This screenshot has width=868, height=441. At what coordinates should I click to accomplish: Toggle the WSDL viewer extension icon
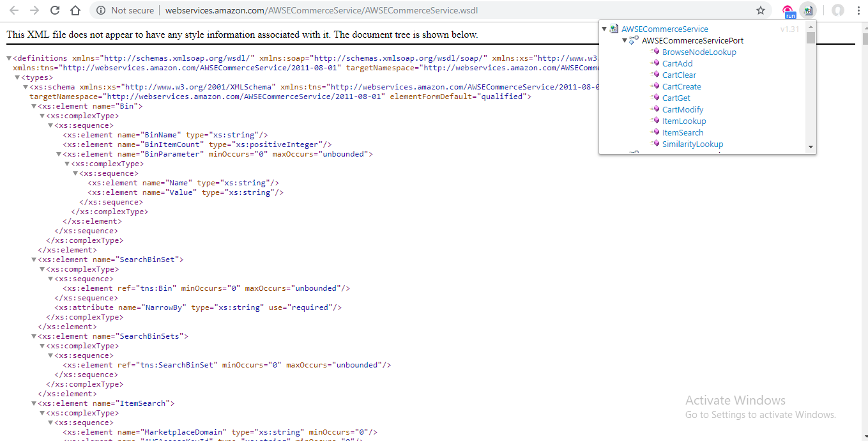tap(808, 10)
